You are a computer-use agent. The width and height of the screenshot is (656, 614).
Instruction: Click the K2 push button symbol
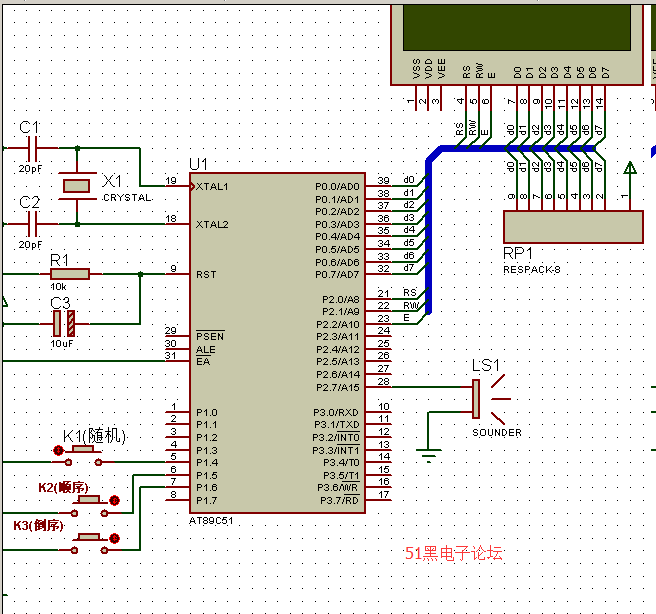(x=89, y=506)
